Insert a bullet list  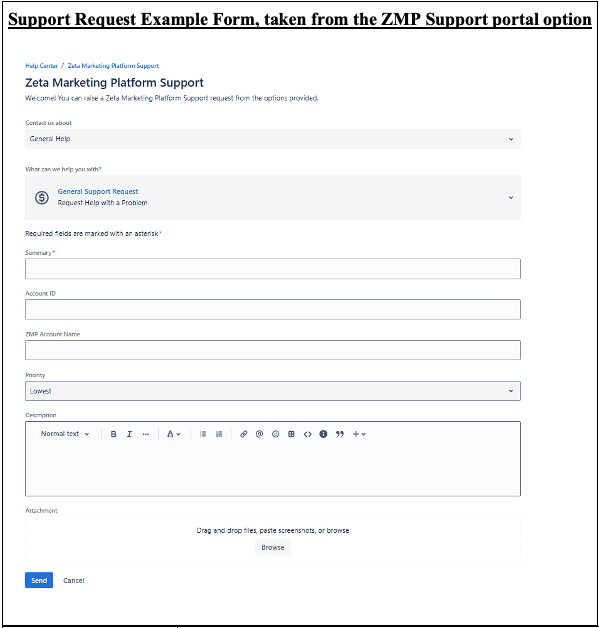pos(203,434)
